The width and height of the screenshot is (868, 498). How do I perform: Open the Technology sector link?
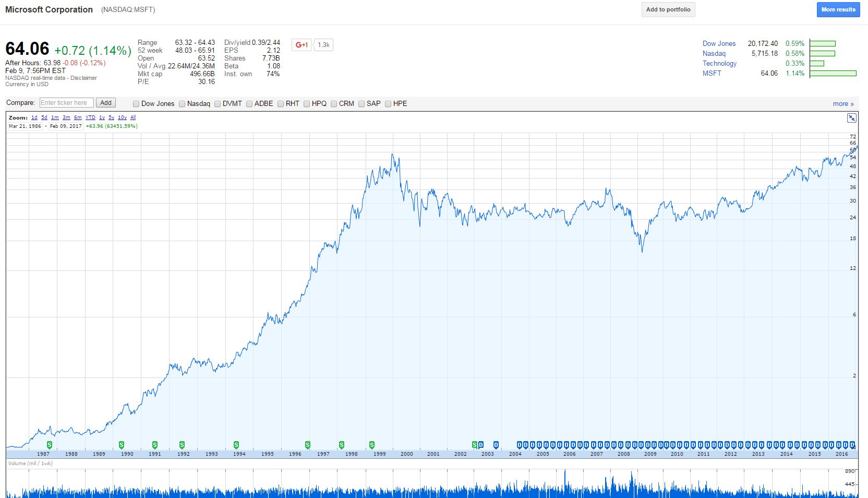coord(719,63)
